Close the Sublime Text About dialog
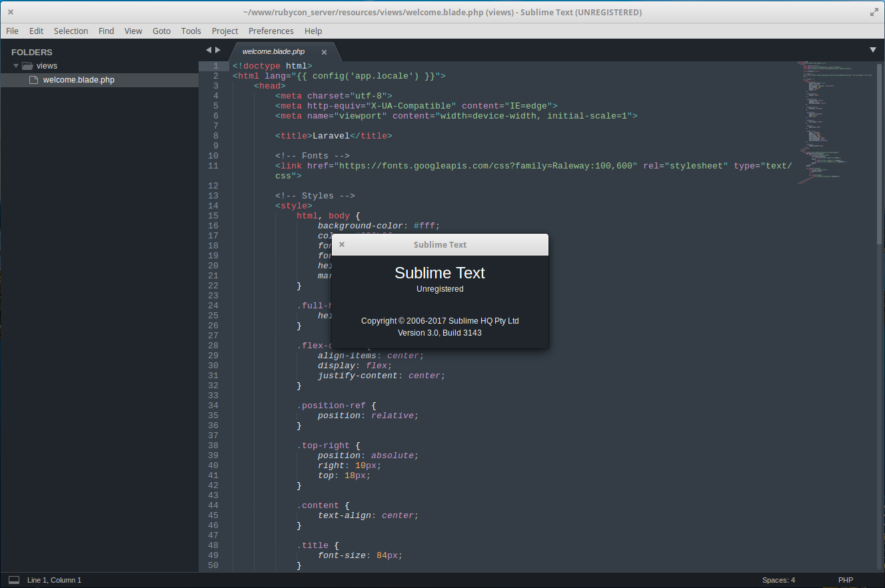885x588 pixels. point(342,244)
